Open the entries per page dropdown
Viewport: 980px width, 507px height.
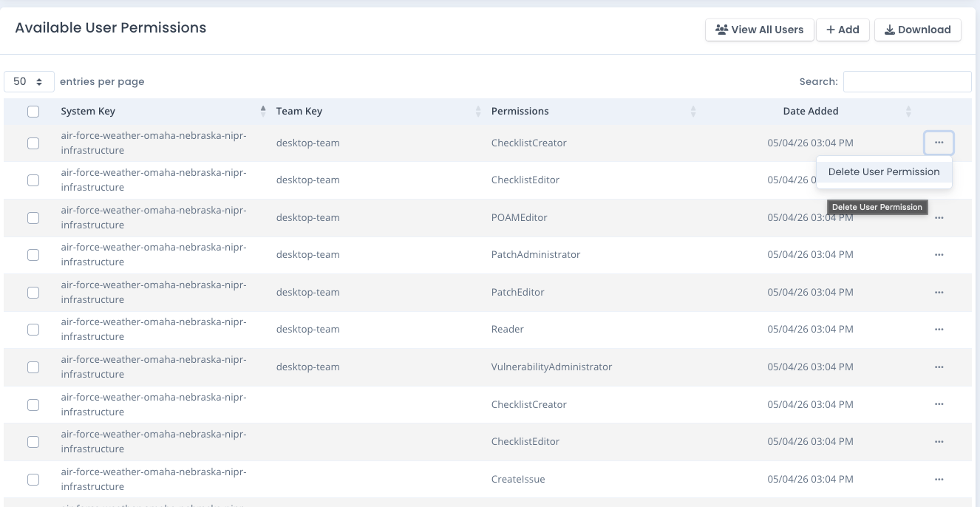point(29,81)
